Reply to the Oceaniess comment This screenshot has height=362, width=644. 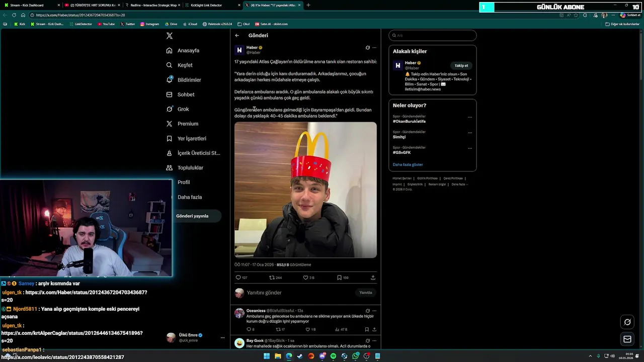[249, 329]
